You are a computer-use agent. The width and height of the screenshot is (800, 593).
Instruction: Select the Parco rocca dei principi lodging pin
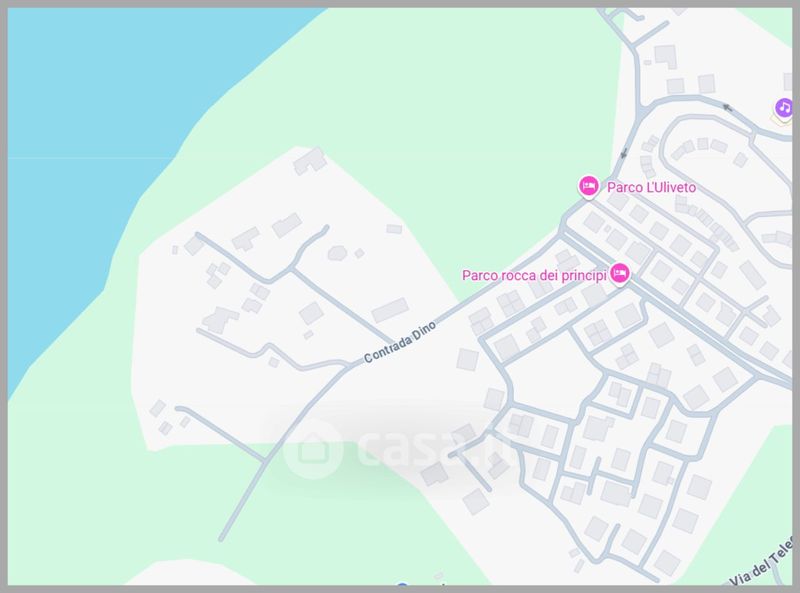[x=619, y=274]
